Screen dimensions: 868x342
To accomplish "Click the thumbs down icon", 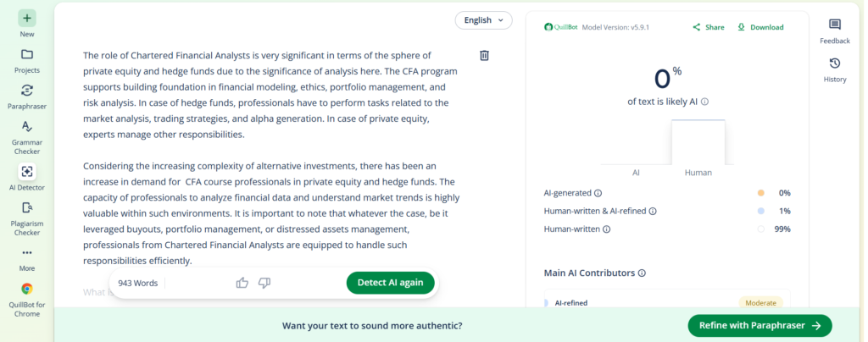I will pyautogui.click(x=264, y=283).
